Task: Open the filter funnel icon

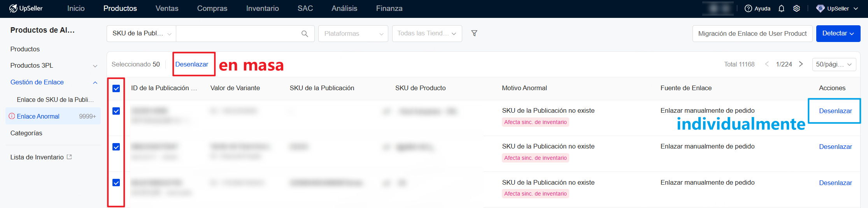Action: tap(474, 33)
